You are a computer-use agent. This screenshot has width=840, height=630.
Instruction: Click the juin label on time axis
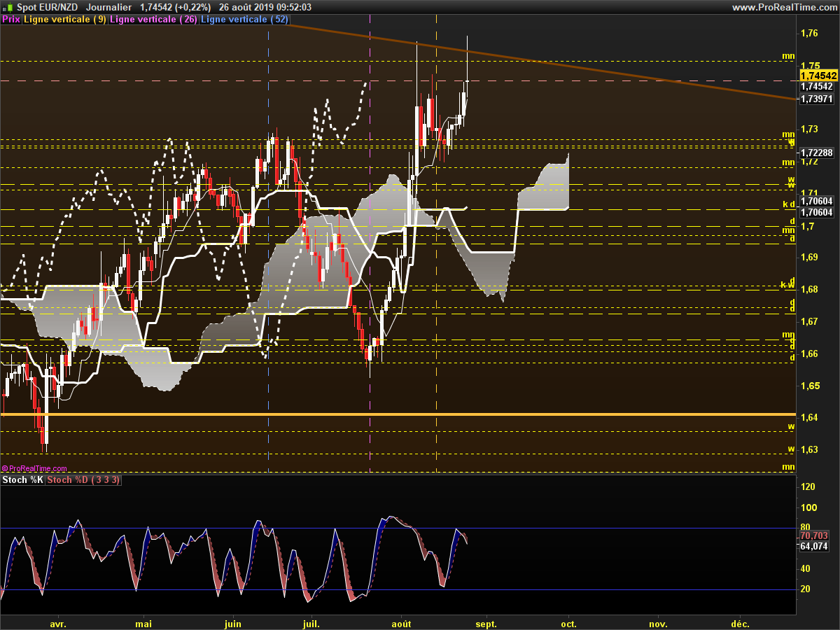click(x=232, y=623)
